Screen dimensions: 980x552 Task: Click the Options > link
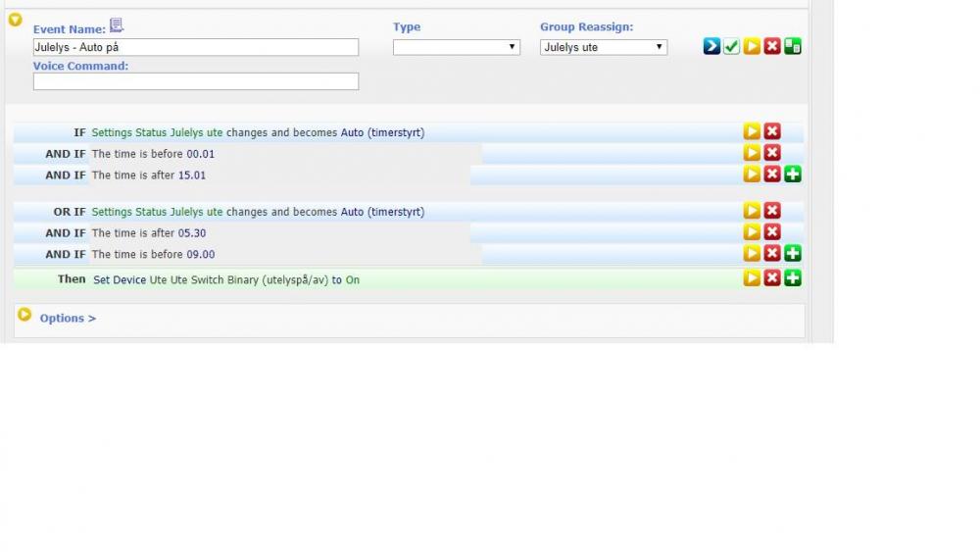click(68, 318)
